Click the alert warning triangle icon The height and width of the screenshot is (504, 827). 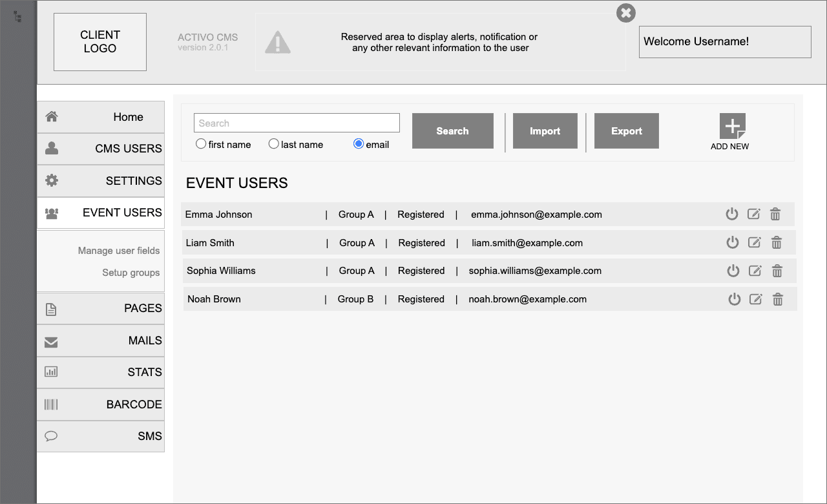coord(278,43)
